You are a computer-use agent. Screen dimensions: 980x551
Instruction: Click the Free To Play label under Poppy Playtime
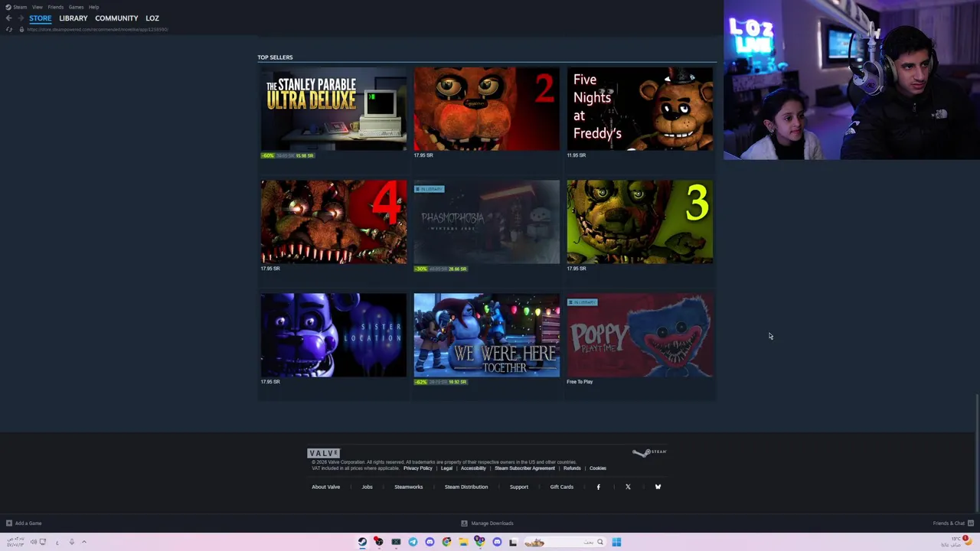(580, 382)
